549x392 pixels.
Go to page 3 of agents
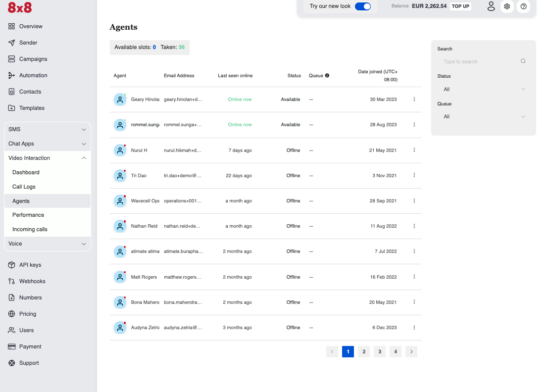[x=380, y=352]
